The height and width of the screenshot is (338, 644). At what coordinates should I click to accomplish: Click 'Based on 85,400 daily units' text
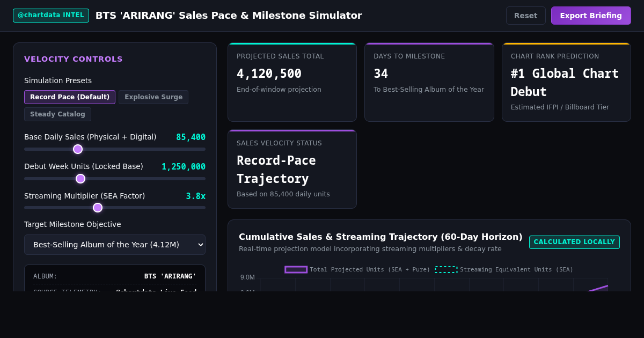click(283, 194)
